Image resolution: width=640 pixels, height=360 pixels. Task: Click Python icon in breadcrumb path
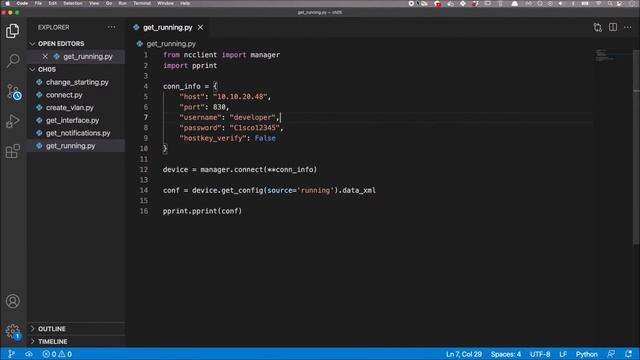pyautogui.click(x=140, y=44)
